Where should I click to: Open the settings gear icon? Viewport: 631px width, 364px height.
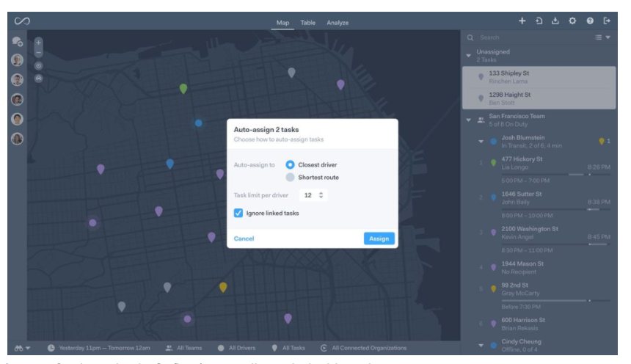[x=572, y=21]
